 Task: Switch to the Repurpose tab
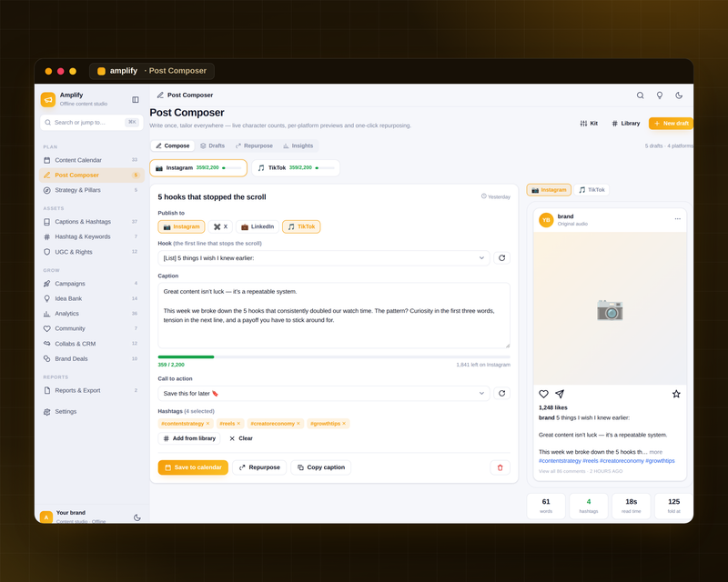(x=254, y=145)
